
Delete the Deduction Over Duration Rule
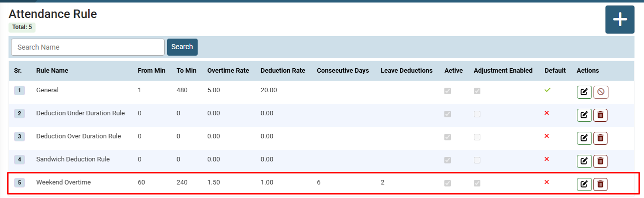pos(600,138)
